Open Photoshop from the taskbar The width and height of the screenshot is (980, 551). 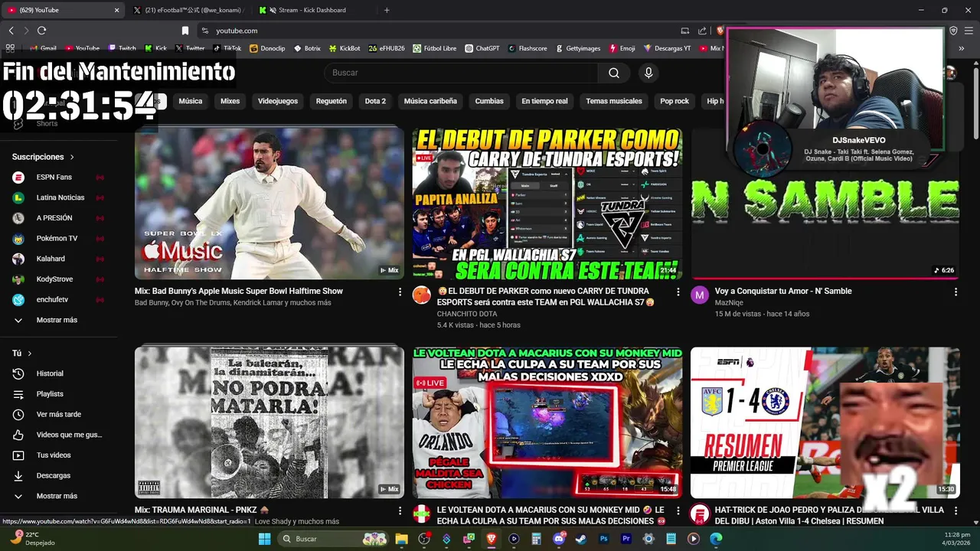click(x=603, y=539)
